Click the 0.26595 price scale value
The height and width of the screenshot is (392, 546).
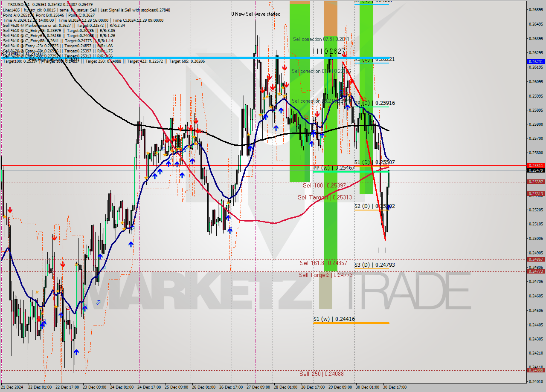[x=536, y=9]
